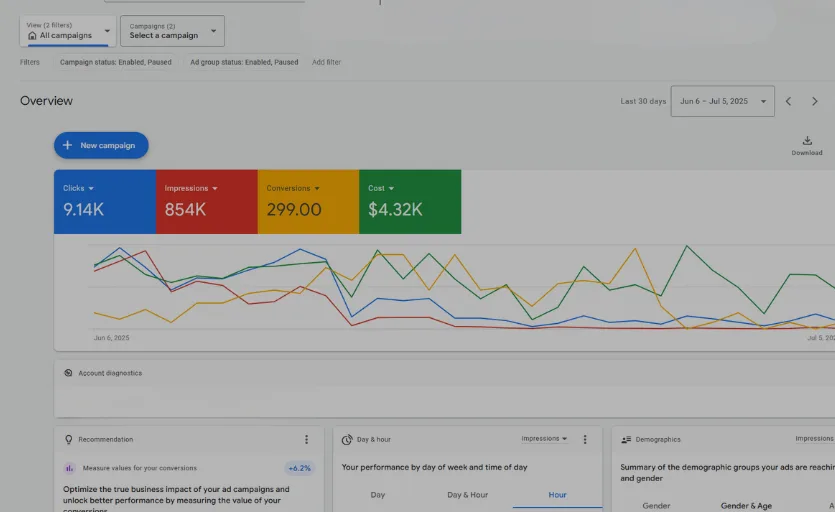835x512 pixels.
Task: Click the $4.32K cost value
Action: point(395,209)
